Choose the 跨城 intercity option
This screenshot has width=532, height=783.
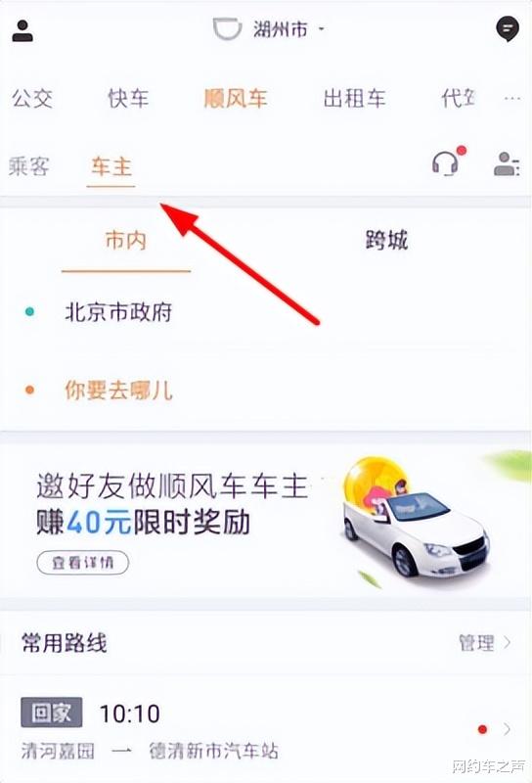coord(386,240)
